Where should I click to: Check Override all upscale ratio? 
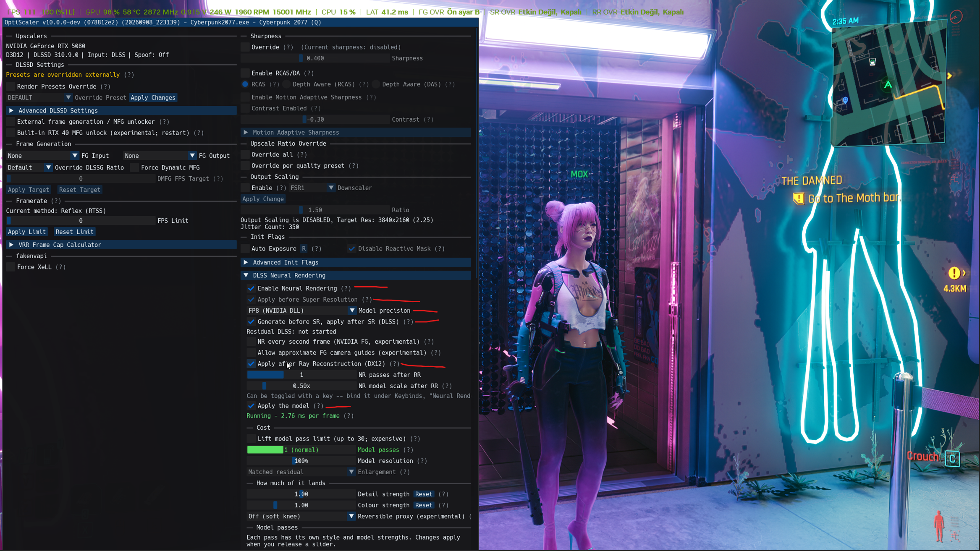pos(245,154)
